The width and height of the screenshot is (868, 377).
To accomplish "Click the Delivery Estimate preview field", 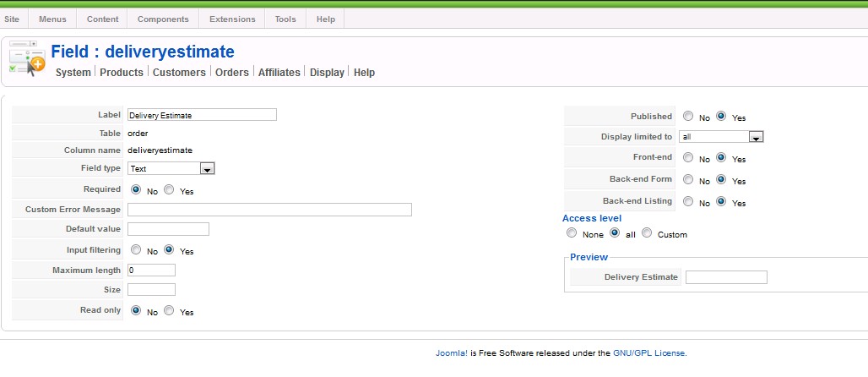I will (x=726, y=277).
